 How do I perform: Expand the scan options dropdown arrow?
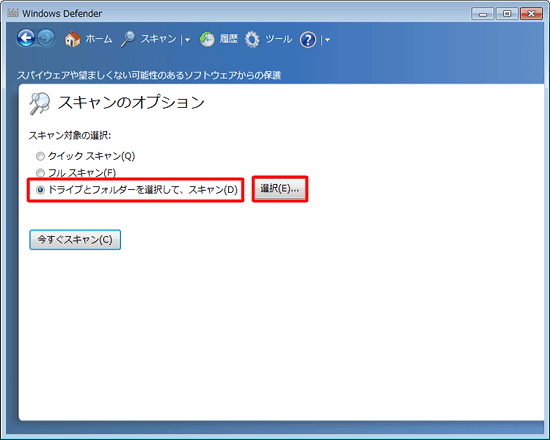point(187,40)
